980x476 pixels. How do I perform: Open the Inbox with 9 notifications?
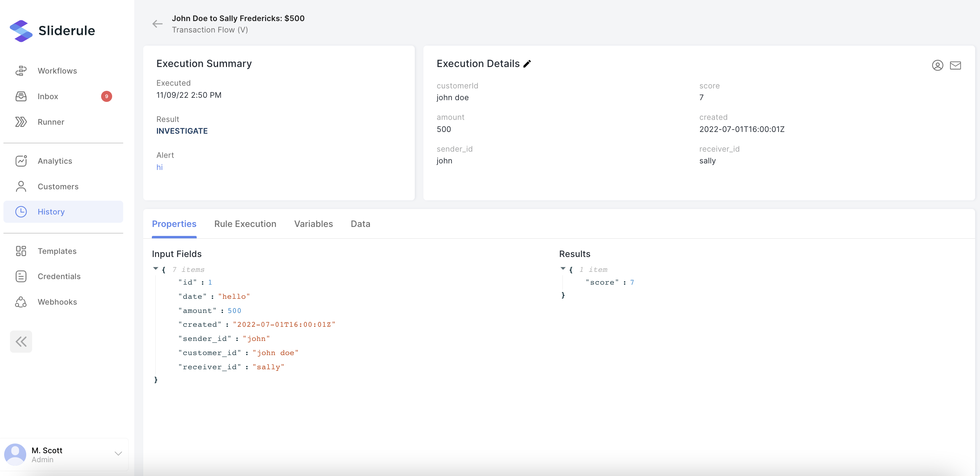pyautogui.click(x=48, y=96)
